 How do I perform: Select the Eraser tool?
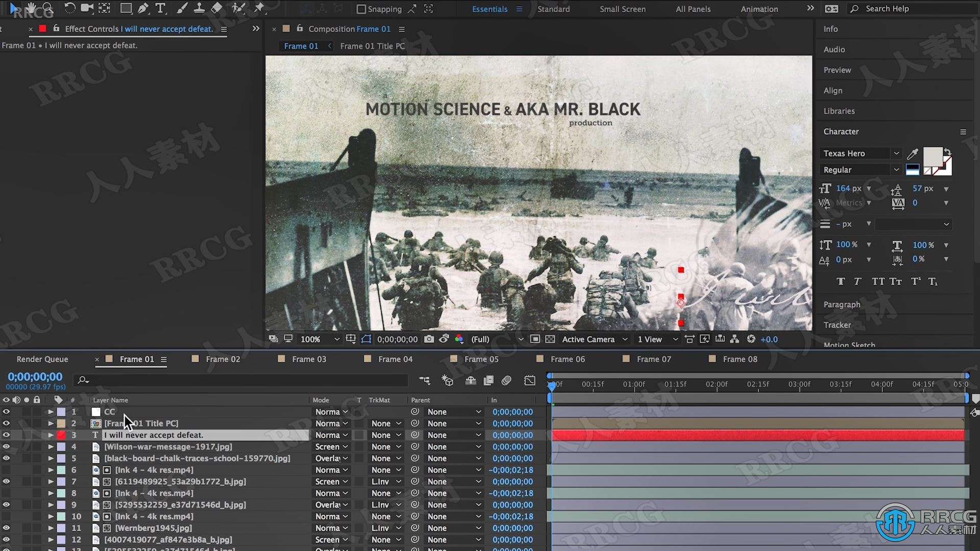pos(216,8)
